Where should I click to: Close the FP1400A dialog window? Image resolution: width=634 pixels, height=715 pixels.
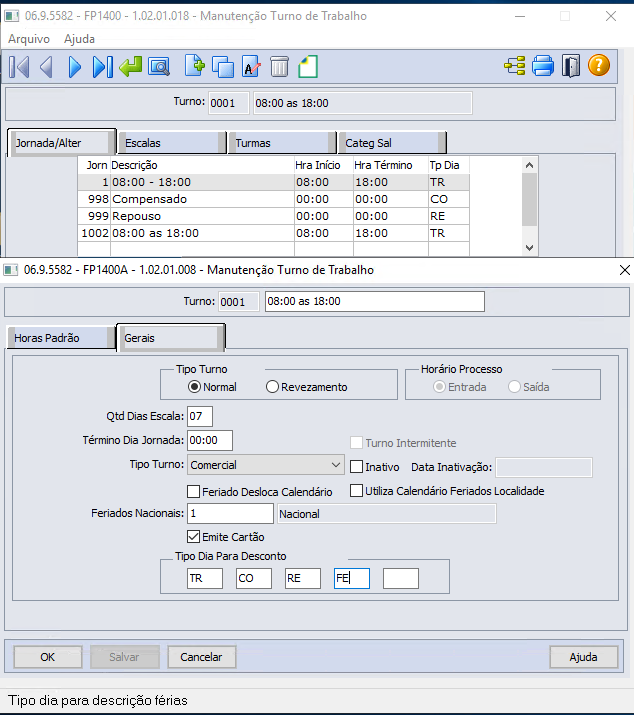(625, 270)
